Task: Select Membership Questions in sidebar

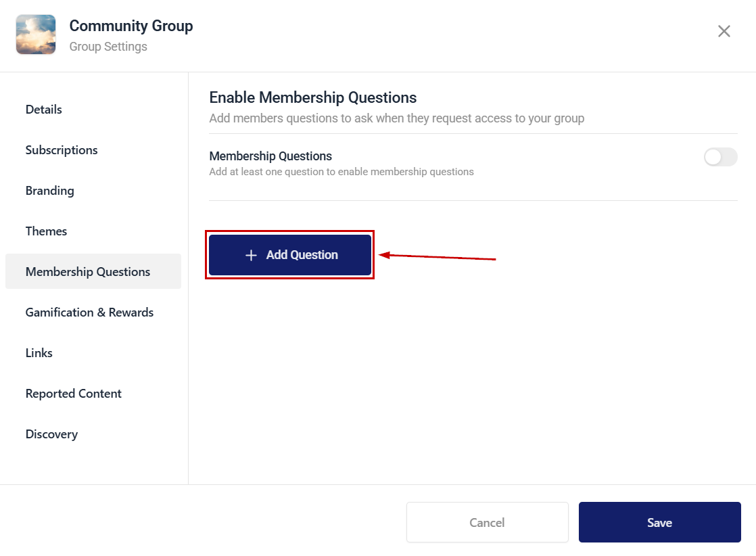Action: (93, 271)
